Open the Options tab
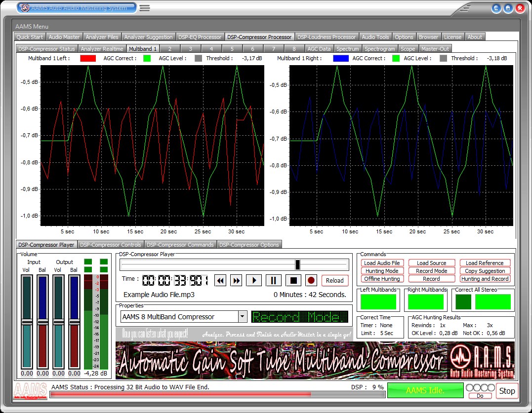532x413 pixels. coord(404,37)
